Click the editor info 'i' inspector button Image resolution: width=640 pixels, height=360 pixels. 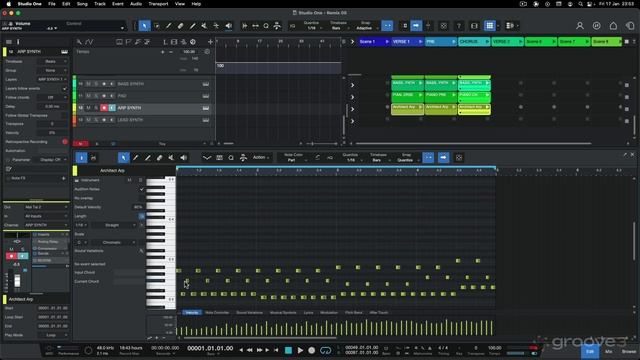pyautogui.click(x=81, y=158)
